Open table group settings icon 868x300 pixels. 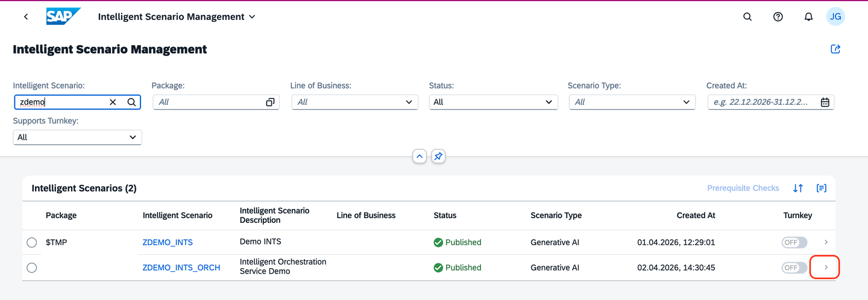tap(822, 188)
